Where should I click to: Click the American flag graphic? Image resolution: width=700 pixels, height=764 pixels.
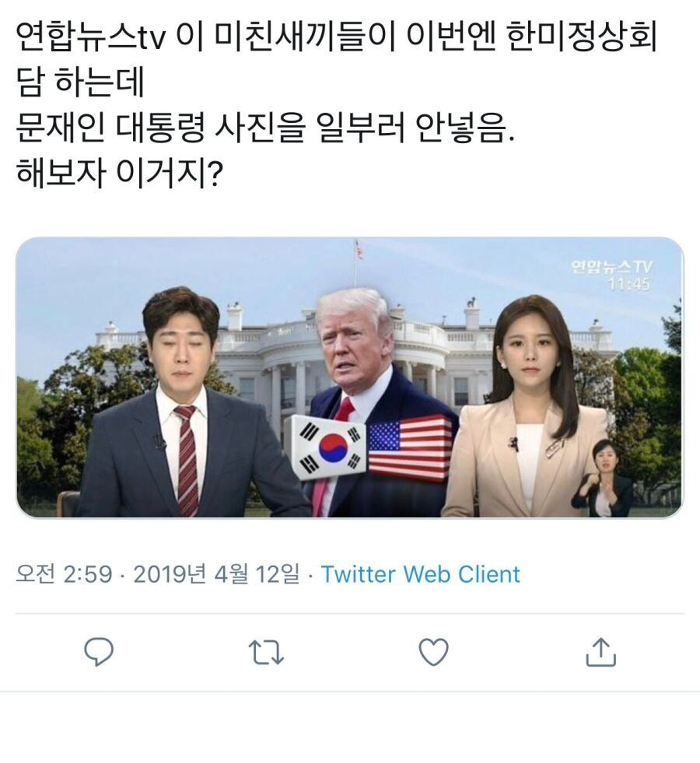click(x=410, y=448)
